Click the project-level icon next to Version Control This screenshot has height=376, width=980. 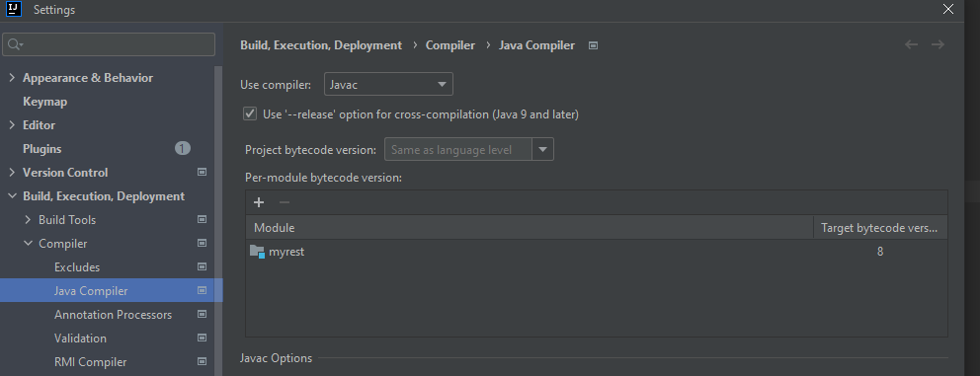202,172
